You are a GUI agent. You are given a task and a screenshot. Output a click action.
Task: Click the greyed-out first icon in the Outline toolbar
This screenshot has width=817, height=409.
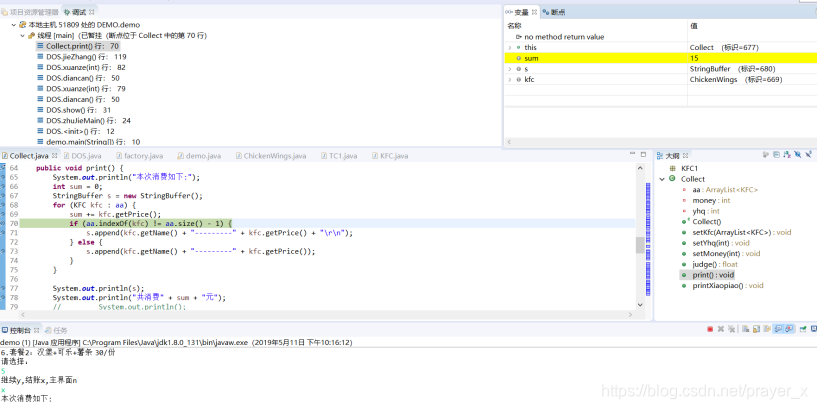(766, 155)
